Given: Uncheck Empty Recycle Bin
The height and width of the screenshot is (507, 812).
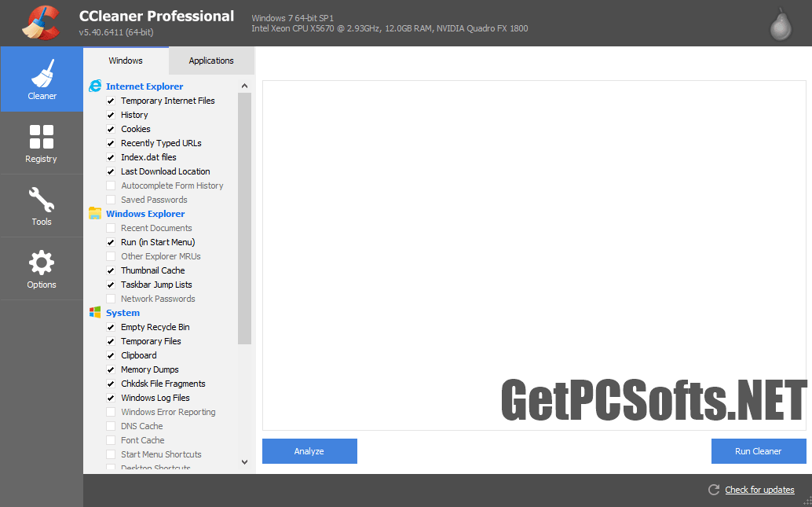Looking at the screenshot, I should (111, 327).
